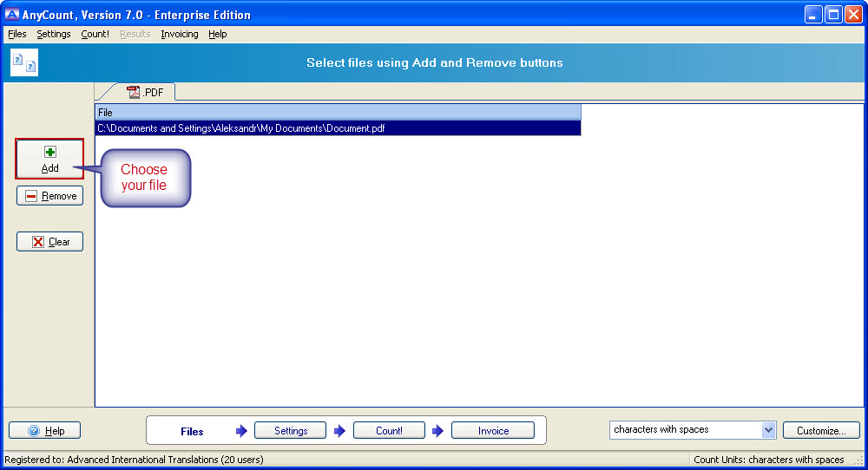Click the Add file button
Viewport: 868px width, 470px height.
(49, 160)
